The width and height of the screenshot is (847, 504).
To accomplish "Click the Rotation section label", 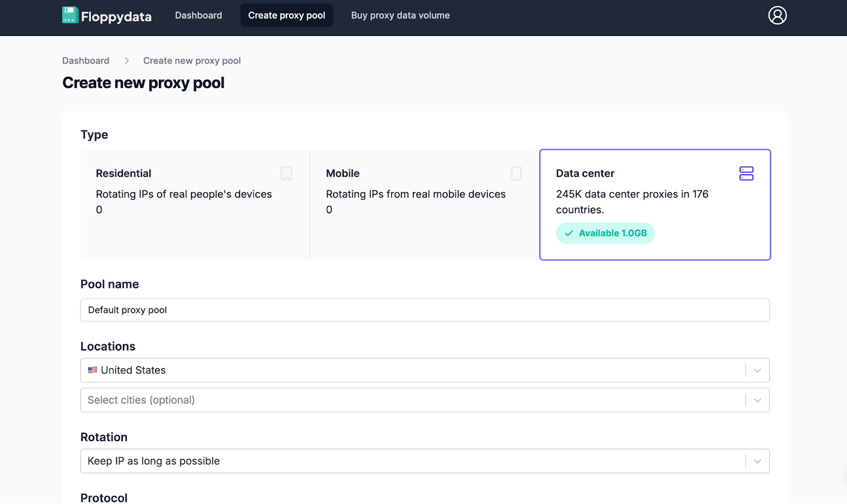I will pyautogui.click(x=104, y=437).
